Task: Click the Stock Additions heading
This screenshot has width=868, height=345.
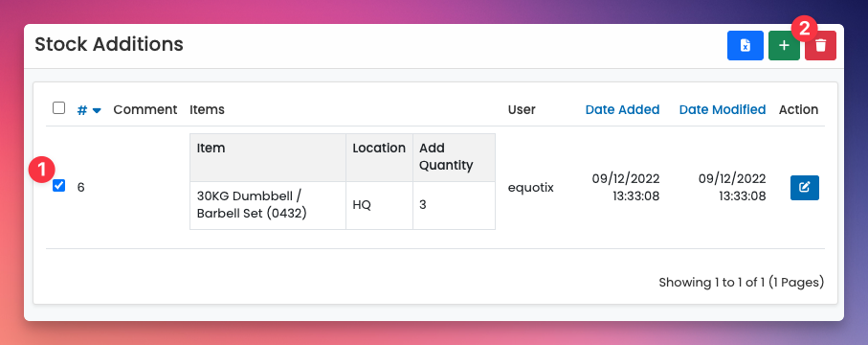Action: click(109, 44)
